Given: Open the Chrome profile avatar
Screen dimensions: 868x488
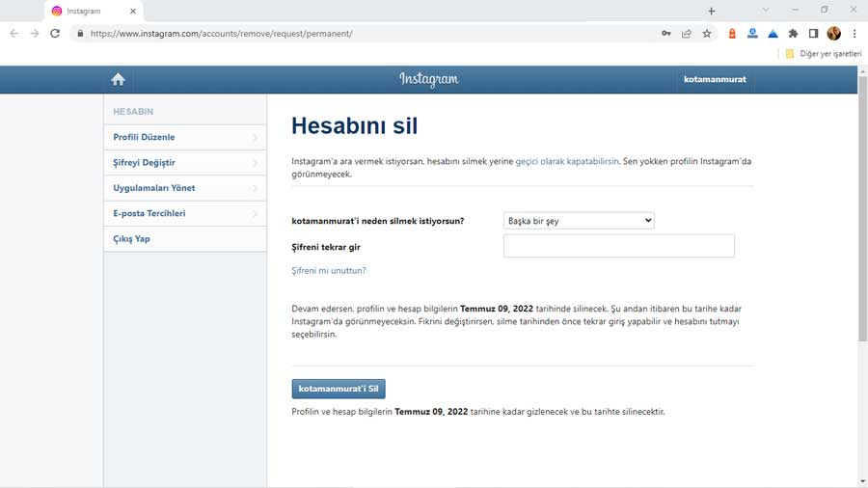Looking at the screenshot, I should coord(833,33).
